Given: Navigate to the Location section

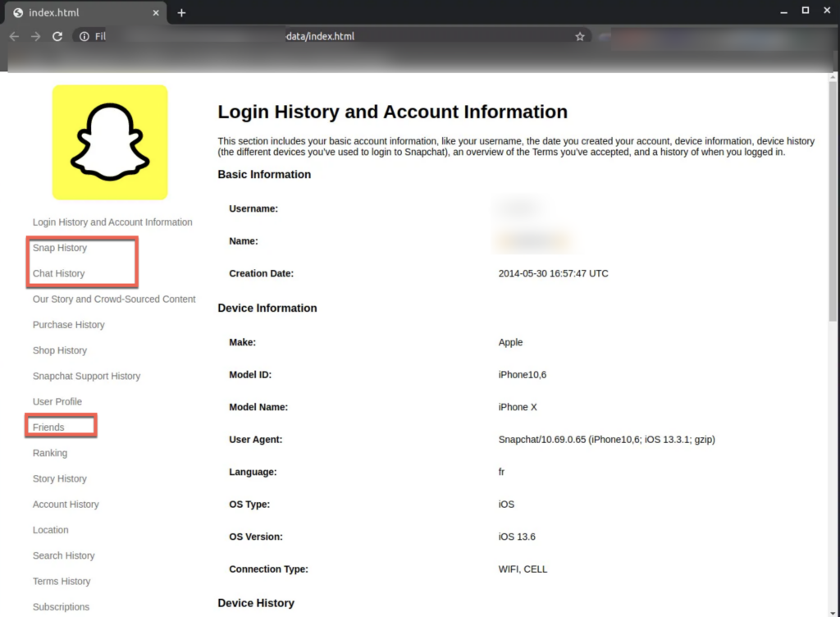Looking at the screenshot, I should (51, 530).
